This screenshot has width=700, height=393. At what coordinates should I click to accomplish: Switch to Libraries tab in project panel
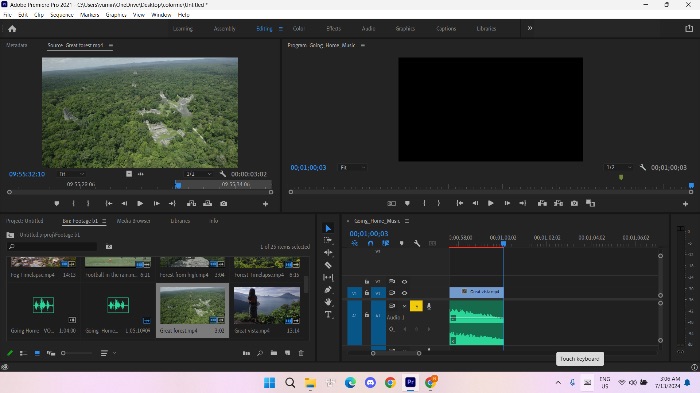coord(180,221)
